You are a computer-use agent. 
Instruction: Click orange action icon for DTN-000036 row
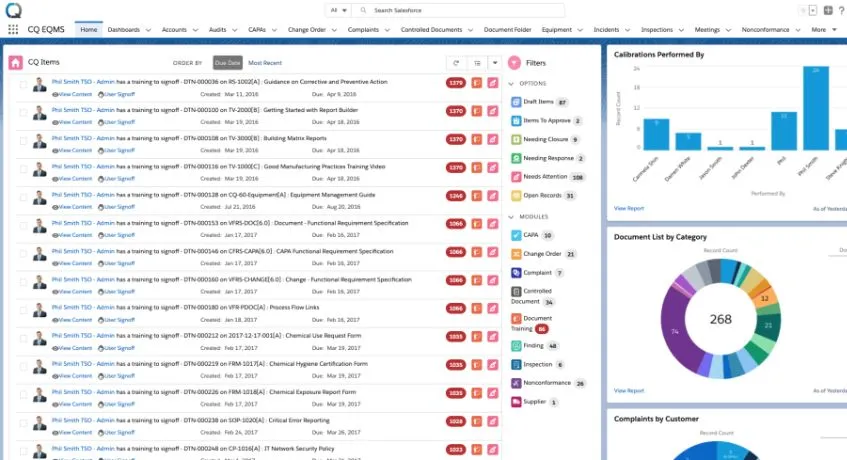click(476, 83)
